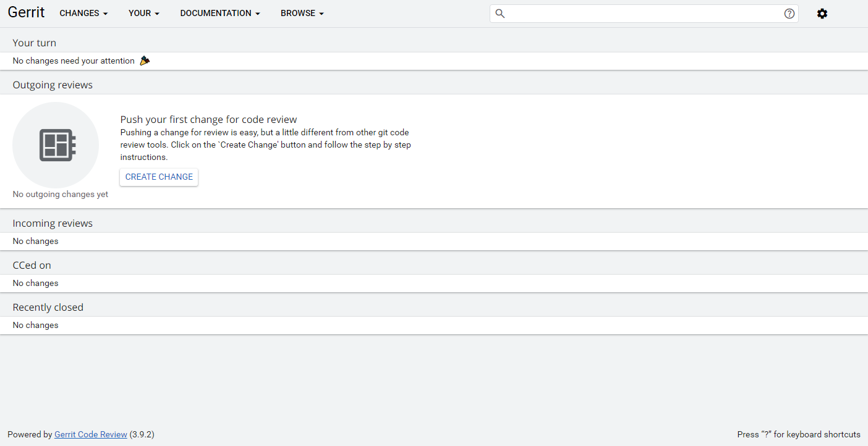Click the "No outgoing changes yet" caption

coord(61,194)
